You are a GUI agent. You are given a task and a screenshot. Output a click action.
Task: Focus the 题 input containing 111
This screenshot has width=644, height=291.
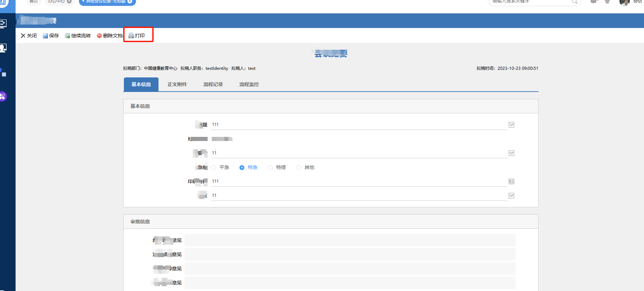coord(359,125)
